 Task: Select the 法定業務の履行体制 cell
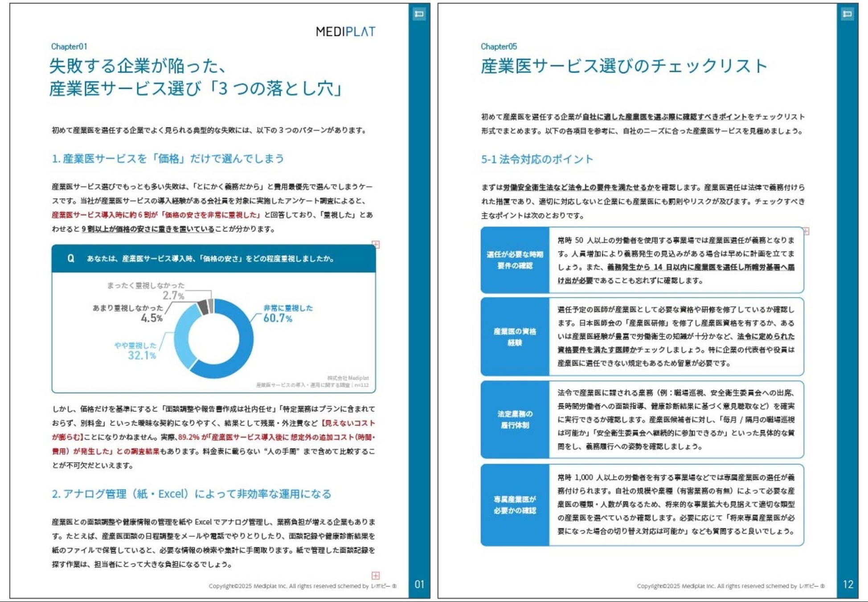click(x=515, y=420)
